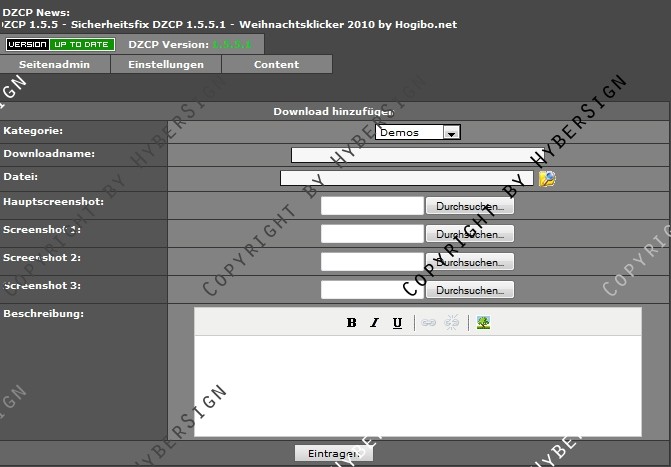The image size is (671, 467).
Task: Browse file for Screenshot 1
Action: [470, 234]
